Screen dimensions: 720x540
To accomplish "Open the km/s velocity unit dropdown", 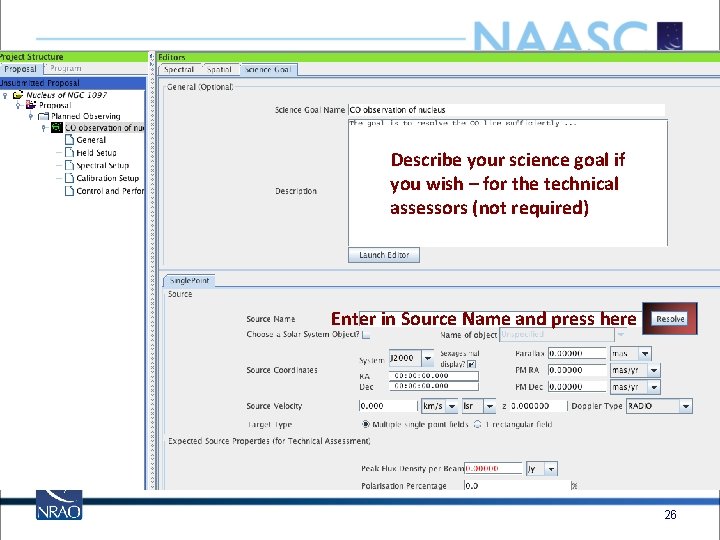I will pos(452,406).
